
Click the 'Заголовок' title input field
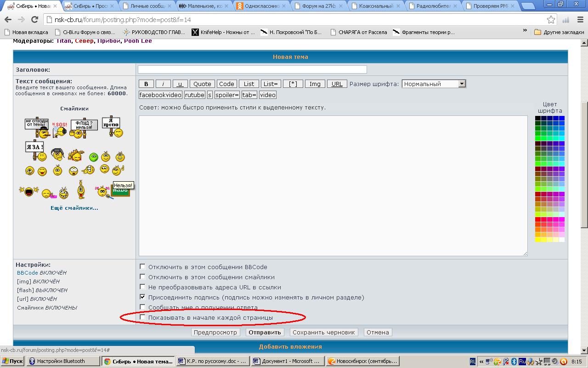pos(252,69)
